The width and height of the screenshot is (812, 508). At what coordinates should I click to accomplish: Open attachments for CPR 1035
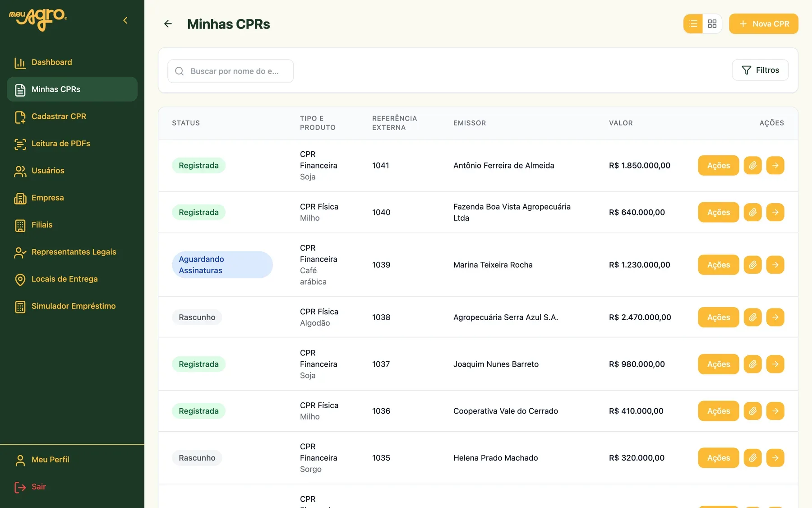click(x=753, y=458)
